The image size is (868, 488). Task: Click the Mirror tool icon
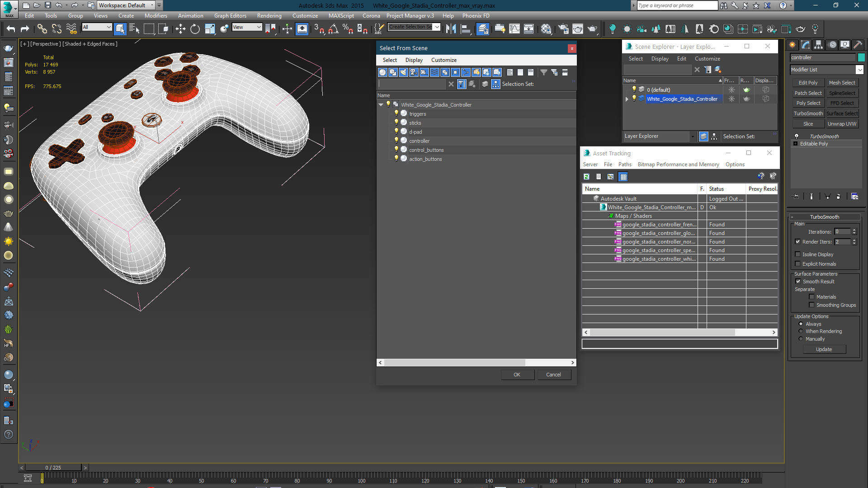(451, 29)
